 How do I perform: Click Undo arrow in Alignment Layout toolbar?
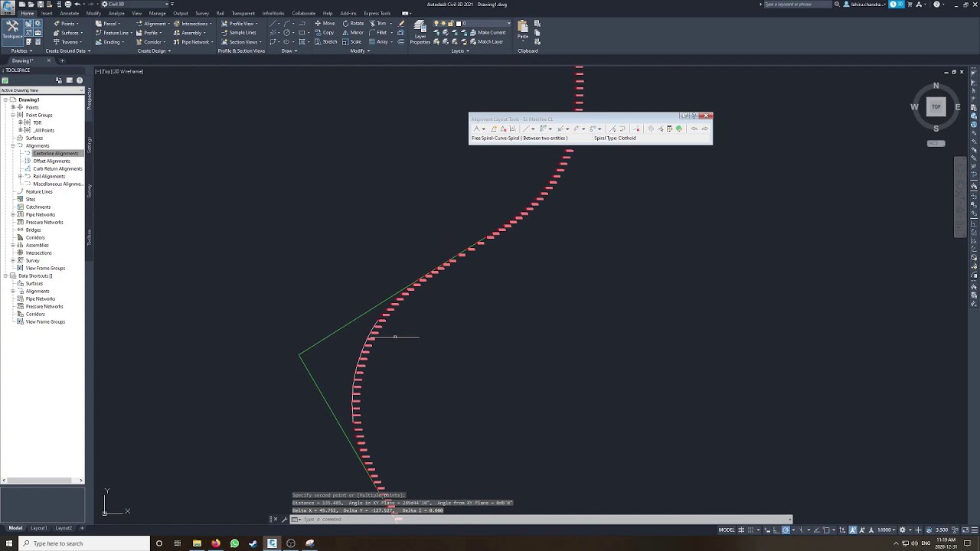click(694, 129)
